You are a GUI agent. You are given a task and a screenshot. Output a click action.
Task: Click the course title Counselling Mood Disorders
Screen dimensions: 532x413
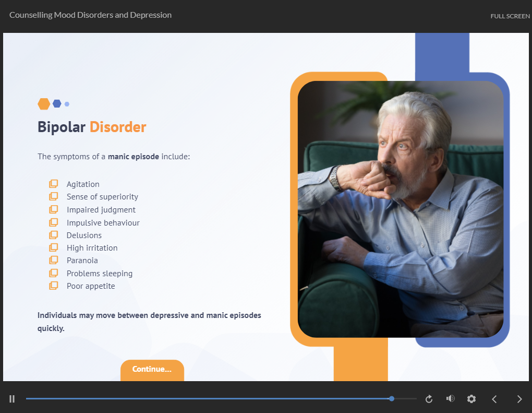(90, 15)
